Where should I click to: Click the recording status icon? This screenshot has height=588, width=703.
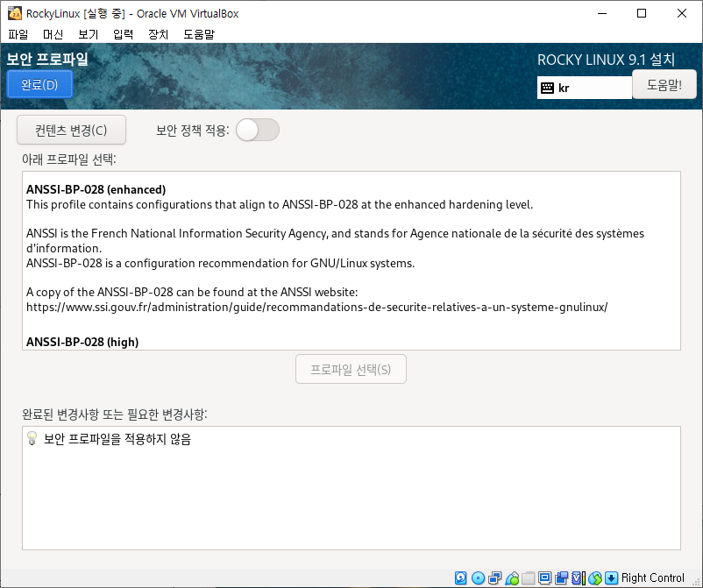pyautogui.click(x=561, y=577)
